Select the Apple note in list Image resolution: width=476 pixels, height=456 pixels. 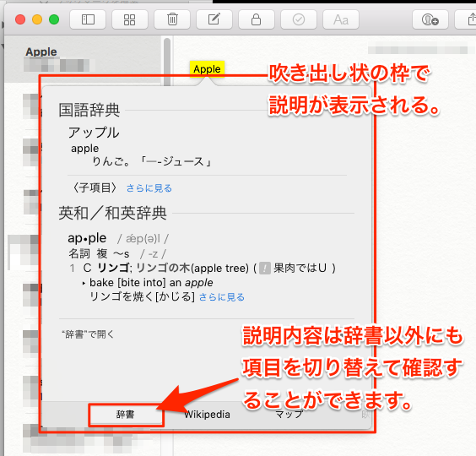[83, 59]
